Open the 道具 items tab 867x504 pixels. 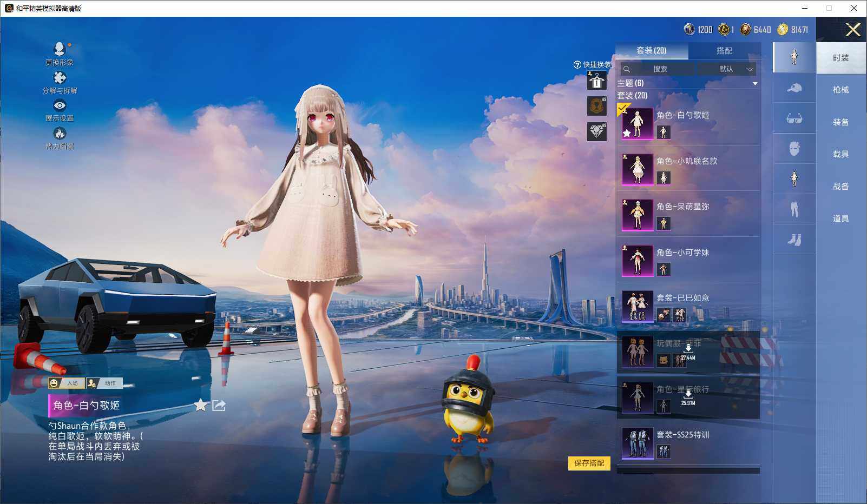[841, 218]
